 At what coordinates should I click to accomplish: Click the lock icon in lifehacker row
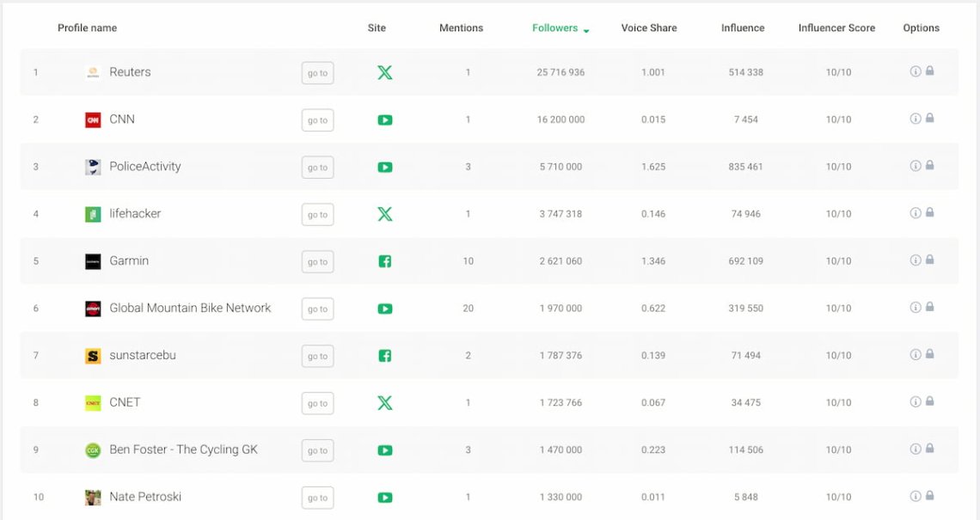(929, 212)
